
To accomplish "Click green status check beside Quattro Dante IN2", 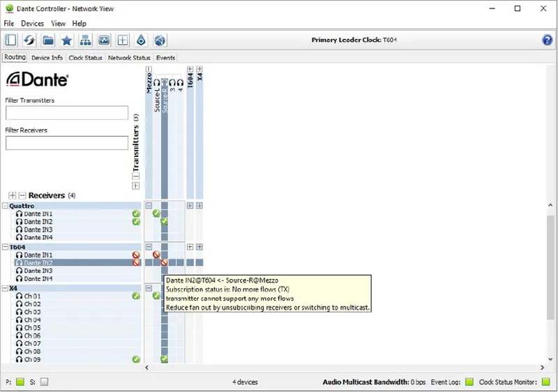I will (x=136, y=222).
